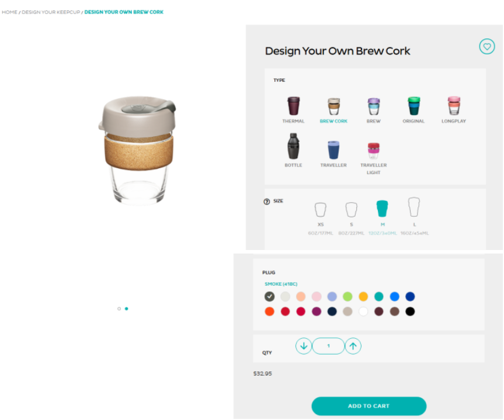Choose the Brew cup type
Viewport: 504px width, 420px height.
coord(374,110)
